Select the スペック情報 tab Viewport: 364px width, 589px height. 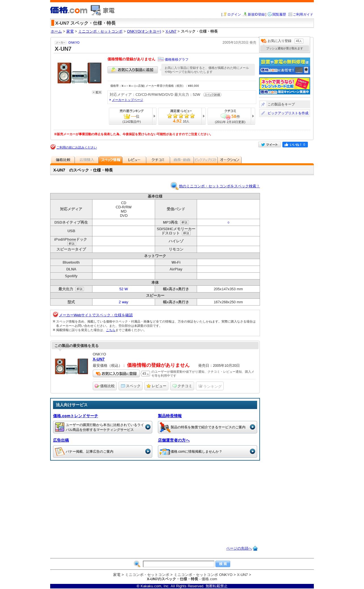tap(111, 160)
